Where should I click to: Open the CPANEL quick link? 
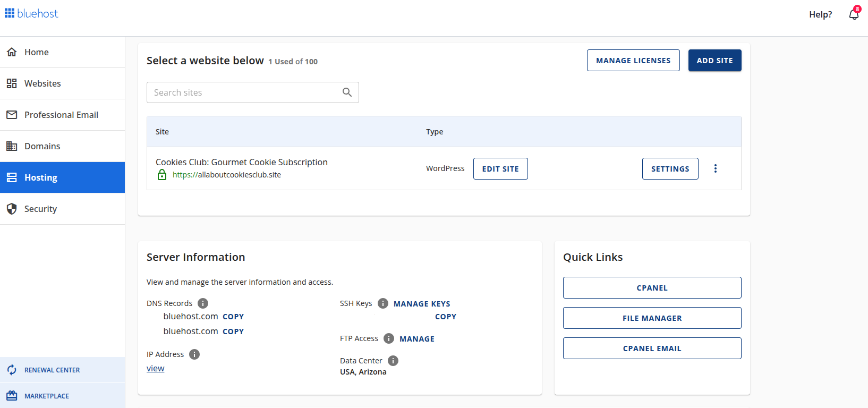click(652, 288)
